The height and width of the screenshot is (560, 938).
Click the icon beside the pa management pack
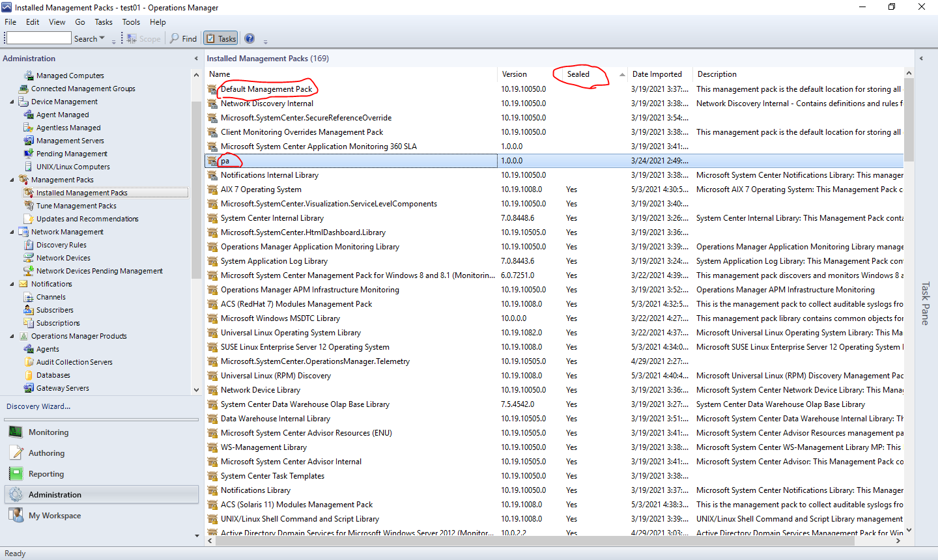(x=212, y=161)
